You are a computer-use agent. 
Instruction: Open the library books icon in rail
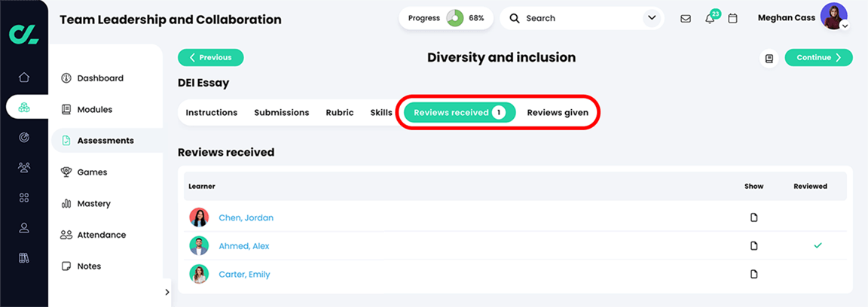coord(24,258)
